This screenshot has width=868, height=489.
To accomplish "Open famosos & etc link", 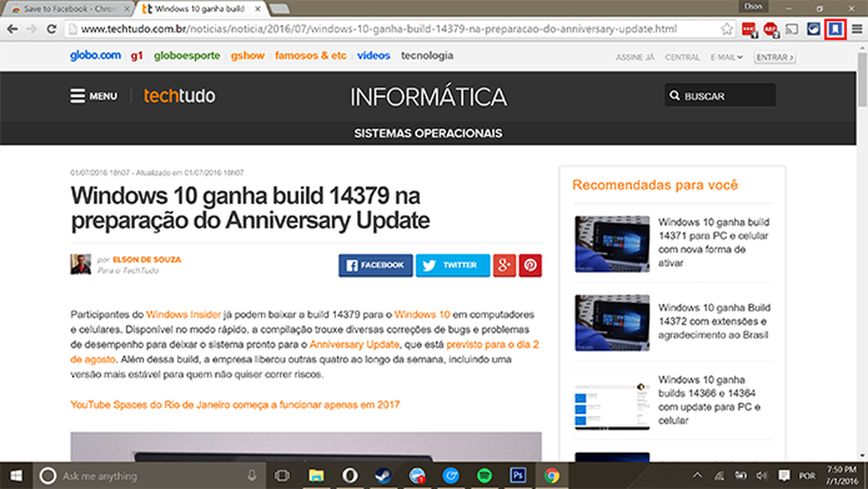I will point(311,56).
